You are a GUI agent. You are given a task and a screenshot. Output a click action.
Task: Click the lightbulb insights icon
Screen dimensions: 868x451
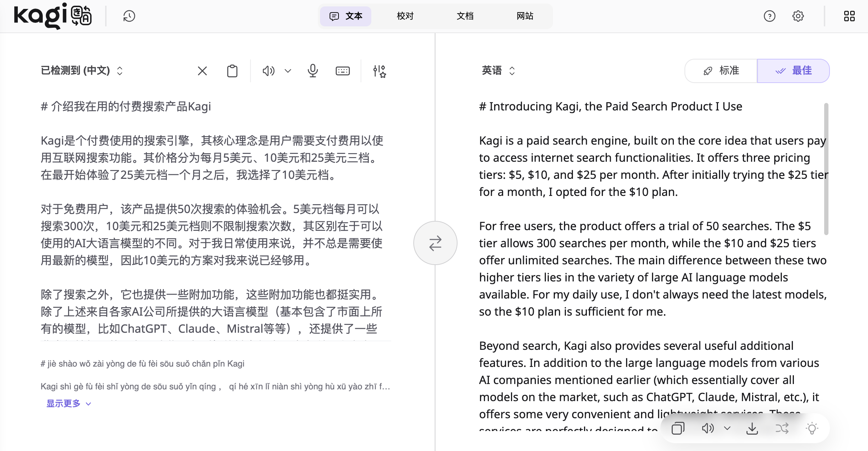pos(812,428)
